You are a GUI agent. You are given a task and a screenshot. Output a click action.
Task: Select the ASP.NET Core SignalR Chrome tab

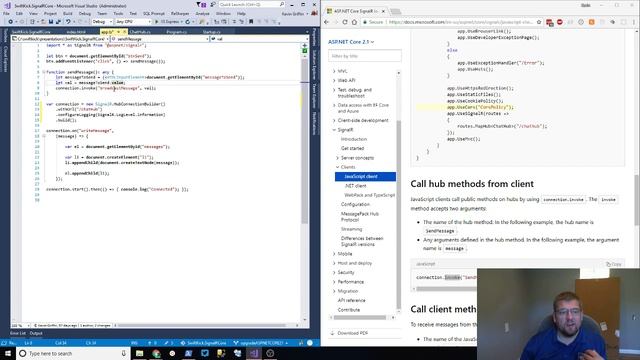point(355,11)
